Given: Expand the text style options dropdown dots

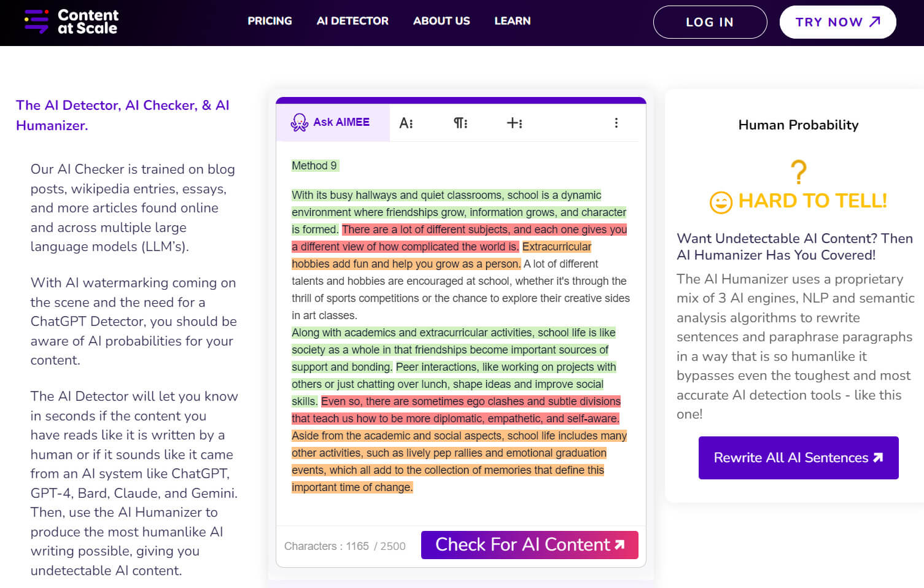Looking at the screenshot, I should click(411, 122).
